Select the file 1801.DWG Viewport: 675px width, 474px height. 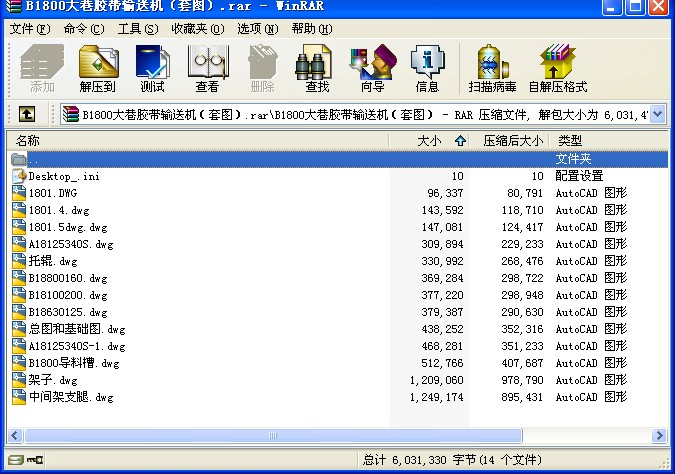click(53, 193)
